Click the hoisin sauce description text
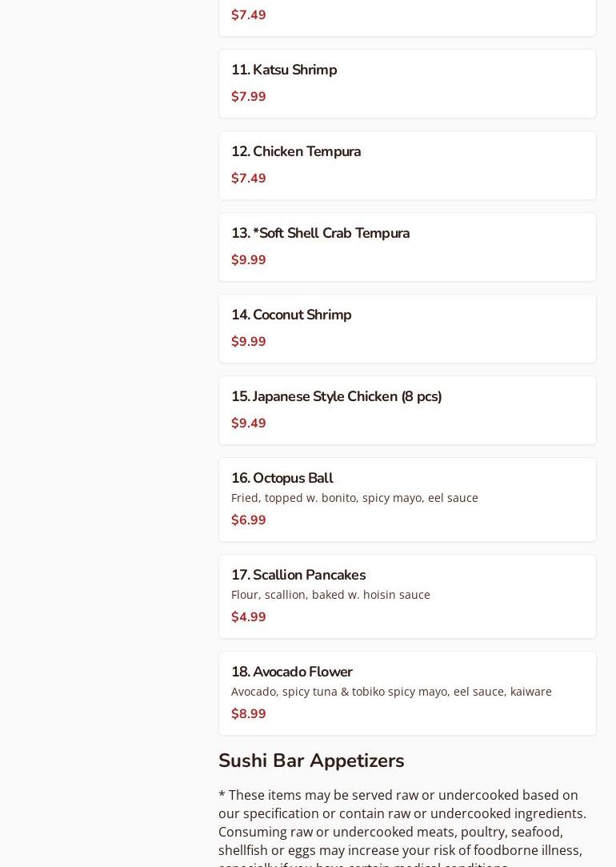616x867 pixels. tap(330, 595)
